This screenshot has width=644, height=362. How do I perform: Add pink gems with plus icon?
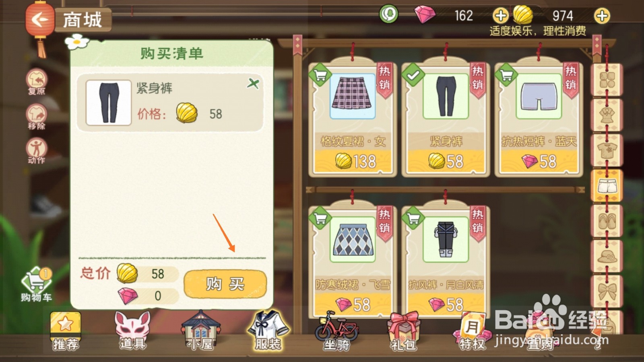[x=500, y=16]
